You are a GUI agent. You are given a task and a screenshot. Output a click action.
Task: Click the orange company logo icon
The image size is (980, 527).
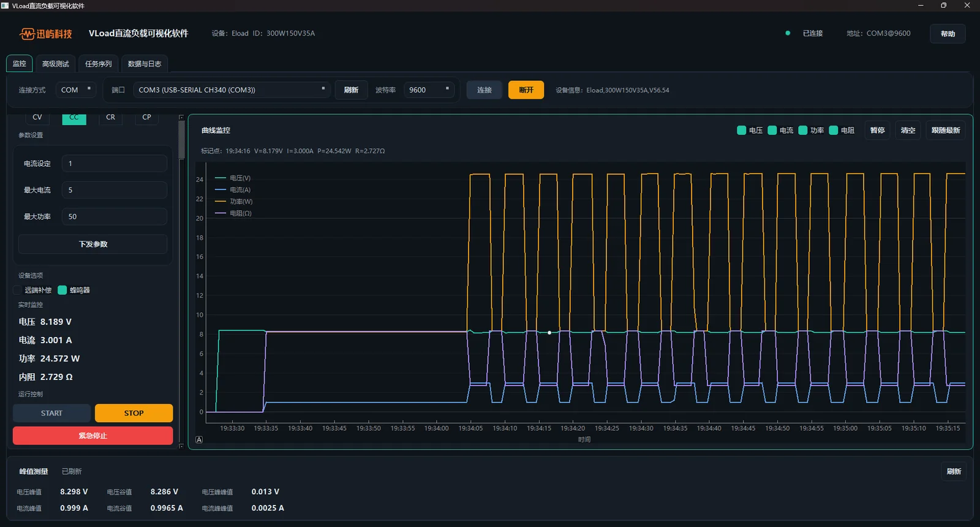pyautogui.click(x=27, y=34)
